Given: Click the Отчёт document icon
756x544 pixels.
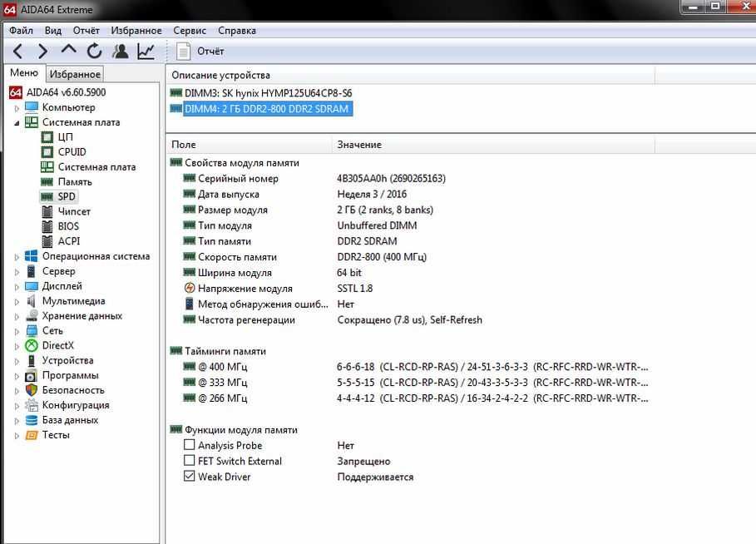Looking at the screenshot, I should tap(183, 51).
